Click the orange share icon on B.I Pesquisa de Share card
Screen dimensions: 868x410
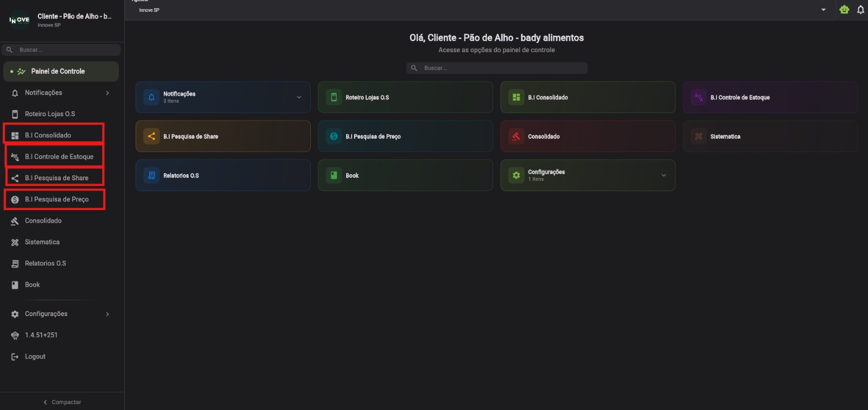151,136
